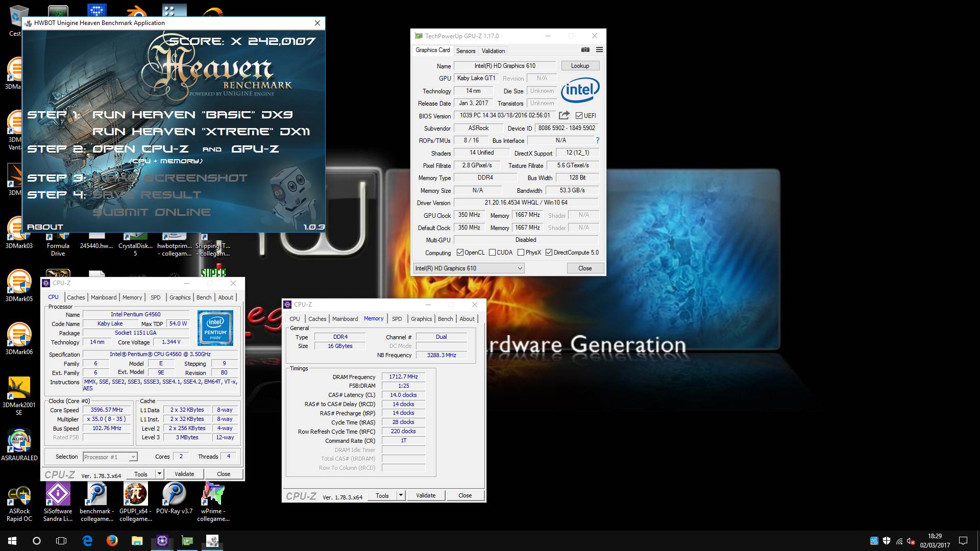The height and width of the screenshot is (551, 980).
Task: Switch to CPU-Z in the taskbar
Action: [162, 541]
